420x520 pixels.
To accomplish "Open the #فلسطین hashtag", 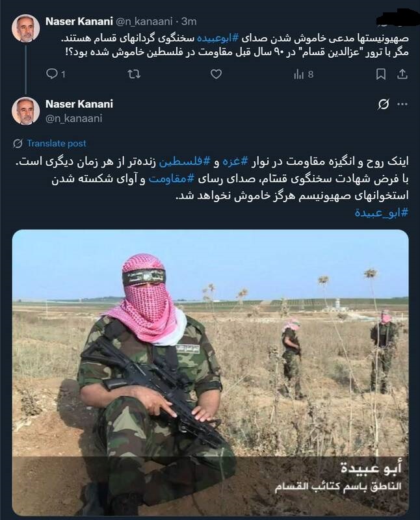I will click(185, 162).
